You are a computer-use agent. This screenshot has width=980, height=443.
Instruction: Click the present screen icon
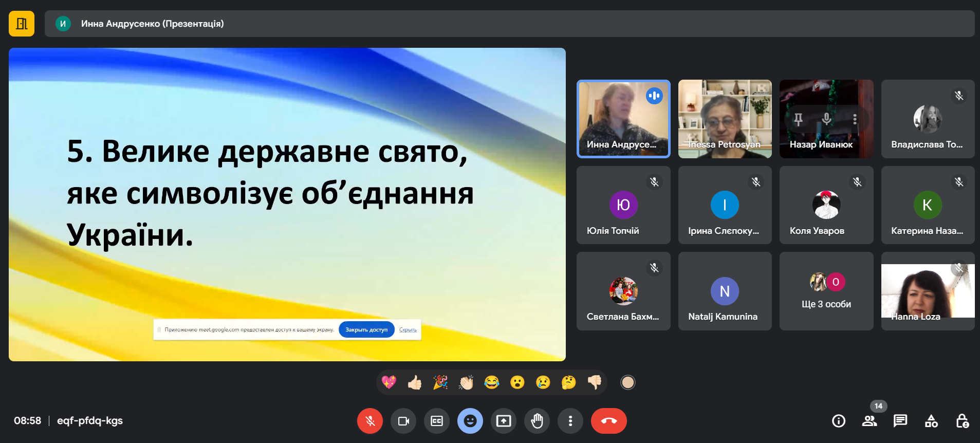[x=504, y=421]
